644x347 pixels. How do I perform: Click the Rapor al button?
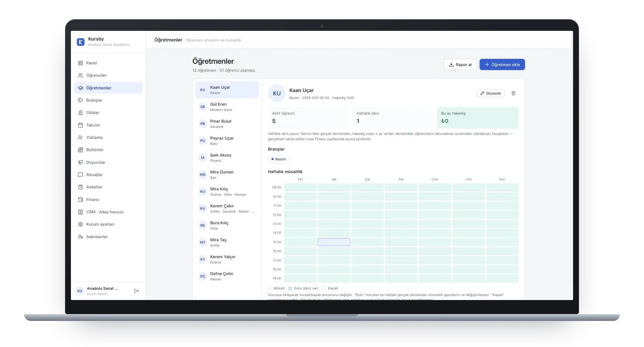click(460, 64)
